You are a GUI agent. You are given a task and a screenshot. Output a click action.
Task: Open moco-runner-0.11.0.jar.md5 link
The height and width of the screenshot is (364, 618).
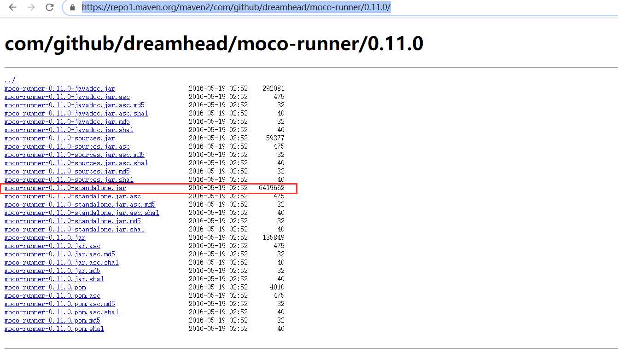[x=52, y=271]
